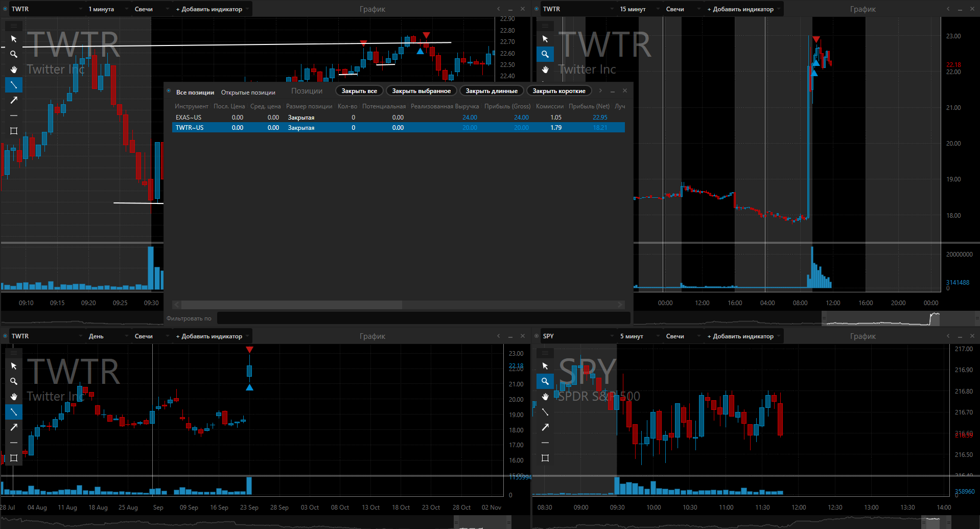Select rectangle tool in daily TWTR chart
Image resolution: width=980 pixels, height=529 pixels.
(x=14, y=458)
